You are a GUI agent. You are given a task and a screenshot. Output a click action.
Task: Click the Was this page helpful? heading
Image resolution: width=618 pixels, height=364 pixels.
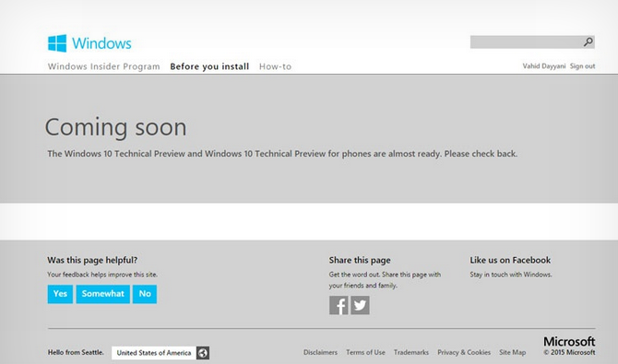92,260
